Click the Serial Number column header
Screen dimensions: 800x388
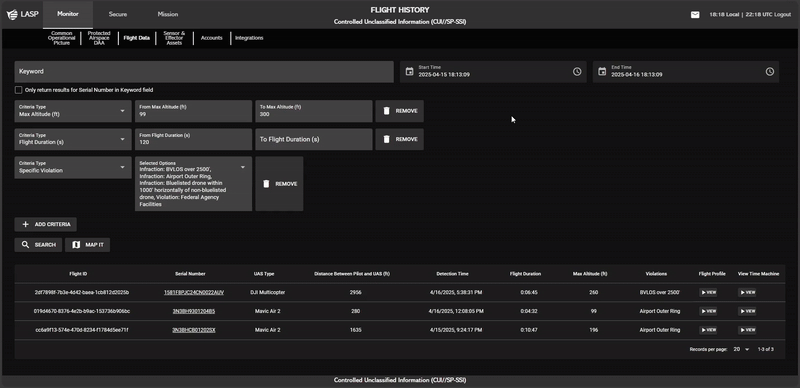pos(190,274)
